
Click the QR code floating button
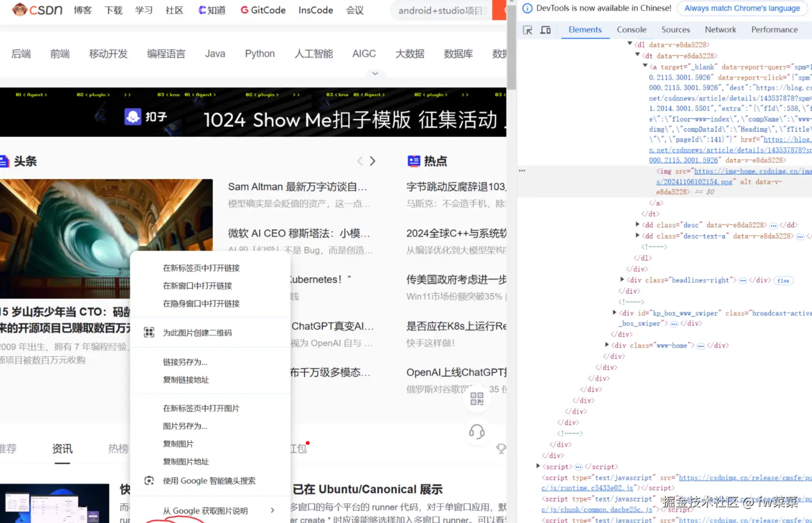[x=477, y=398]
